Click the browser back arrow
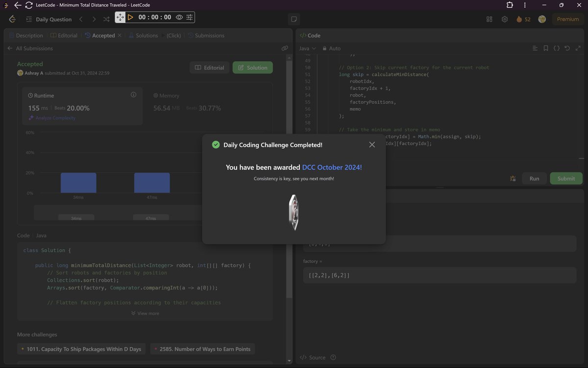Image resolution: width=588 pixels, height=368 pixels. (18, 5)
